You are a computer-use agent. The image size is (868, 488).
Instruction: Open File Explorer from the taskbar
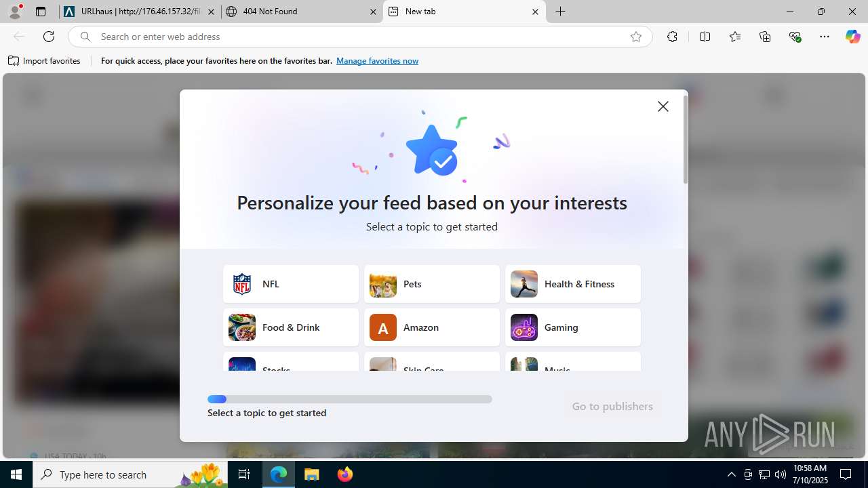coord(312,474)
